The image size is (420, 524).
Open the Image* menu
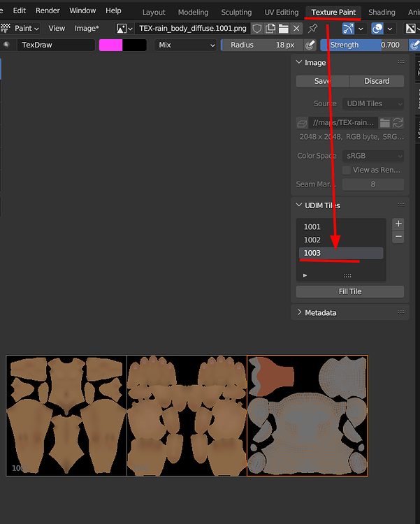coord(87,29)
